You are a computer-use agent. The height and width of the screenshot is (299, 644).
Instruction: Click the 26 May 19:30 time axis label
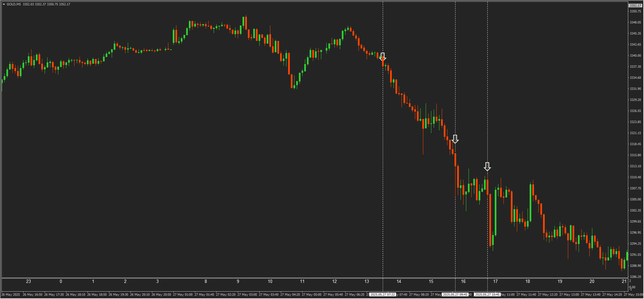click(x=118, y=295)
